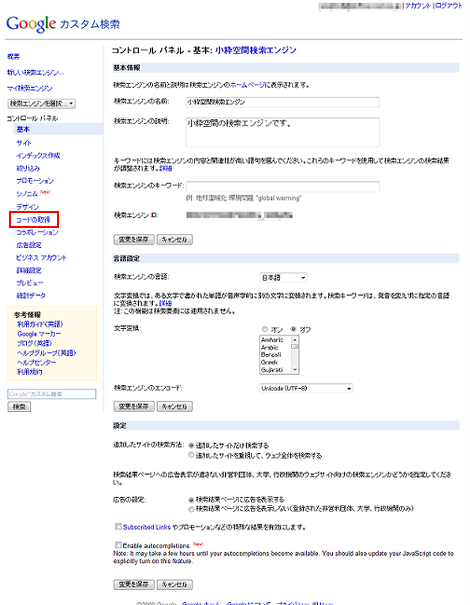Expand the 検索エンジンを選択... dropdown

[x=41, y=103]
